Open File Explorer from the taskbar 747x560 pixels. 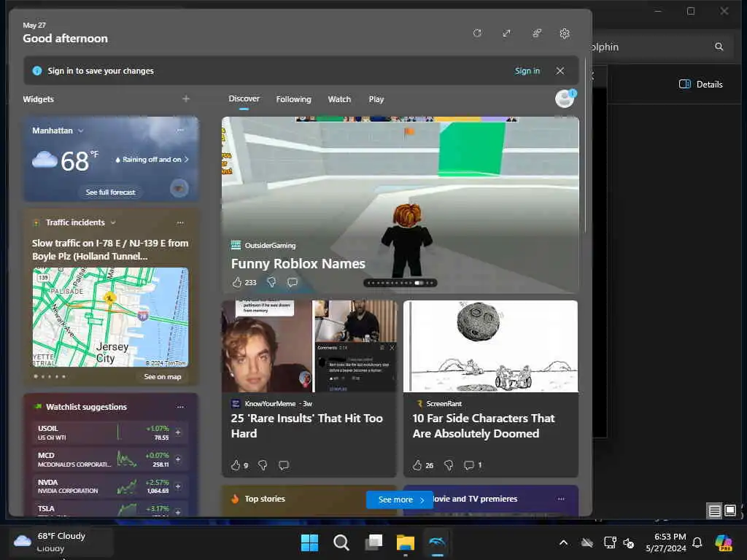(x=406, y=542)
